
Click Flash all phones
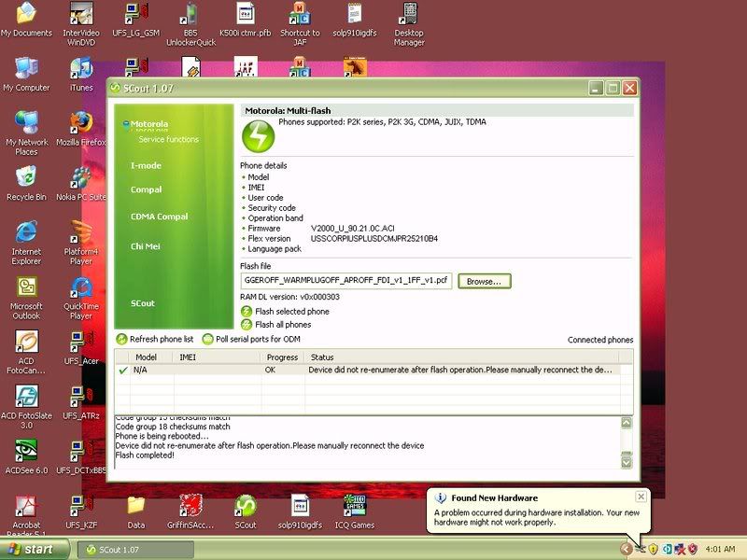(275, 325)
